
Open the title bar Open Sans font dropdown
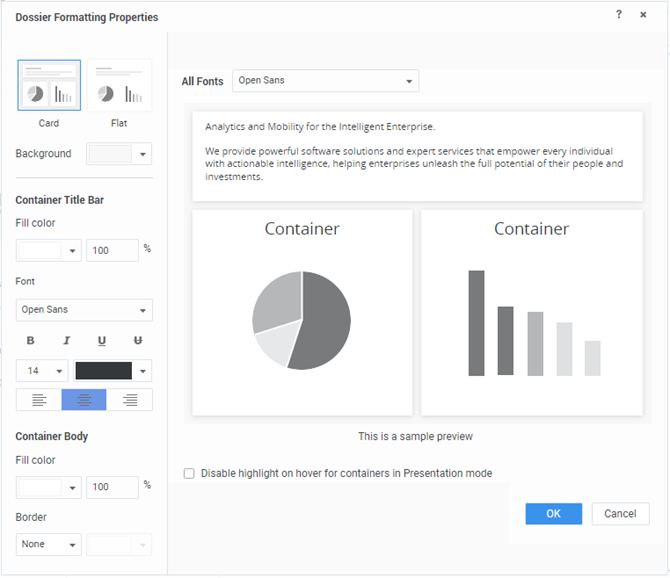tap(84, 310)
